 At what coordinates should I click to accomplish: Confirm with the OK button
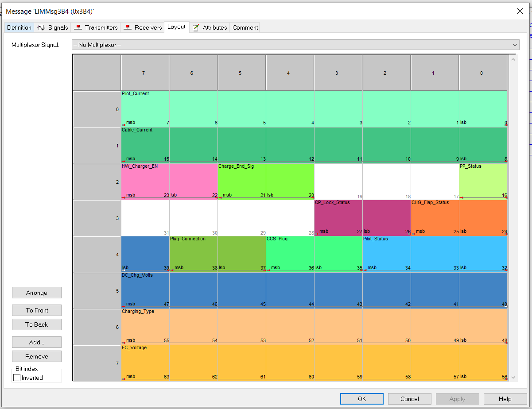(362, 399)
